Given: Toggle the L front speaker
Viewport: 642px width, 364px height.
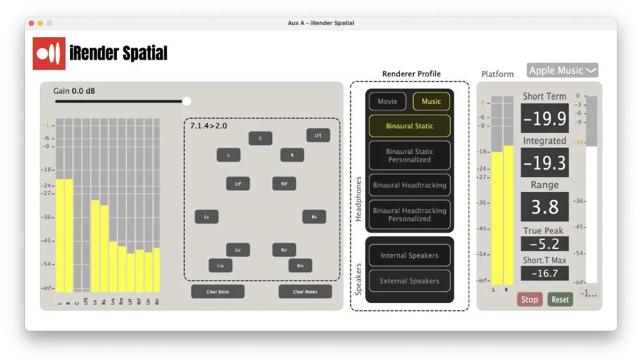Looking at the screenshot, I should tap(229, 155).
